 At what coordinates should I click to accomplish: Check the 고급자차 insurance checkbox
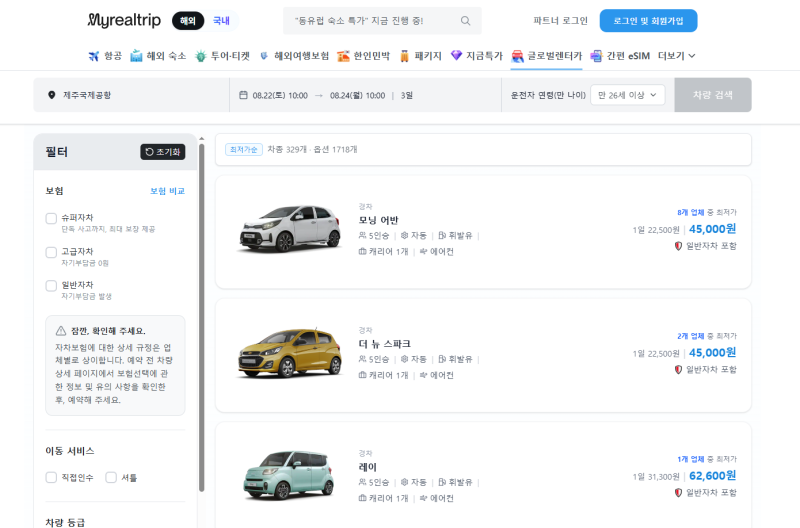coord(51,252)
